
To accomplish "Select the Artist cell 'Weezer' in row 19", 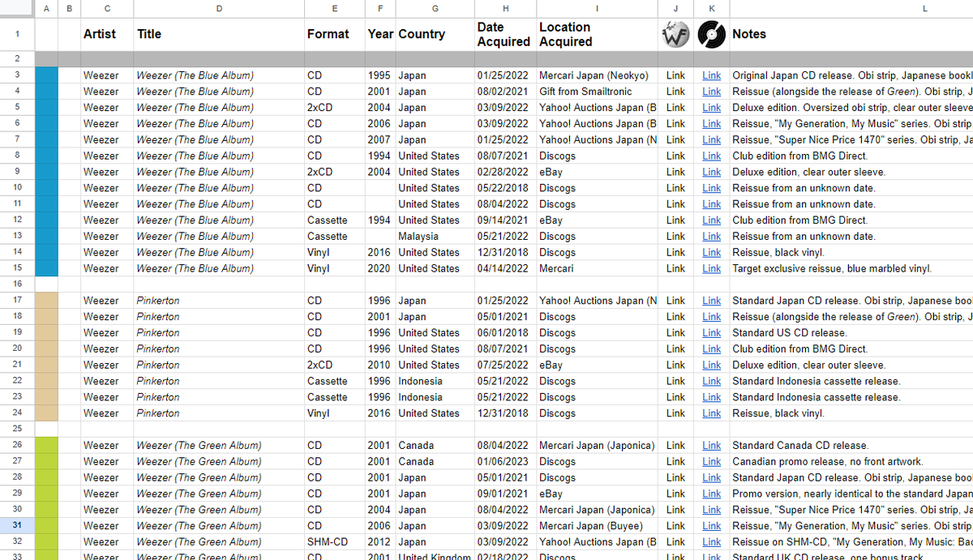I will (107, 332).
